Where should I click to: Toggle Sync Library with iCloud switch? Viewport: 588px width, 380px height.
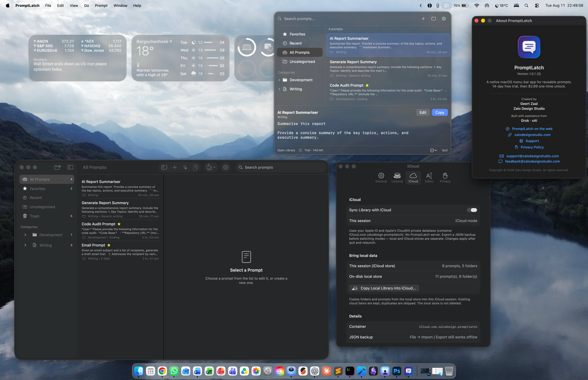472,210
